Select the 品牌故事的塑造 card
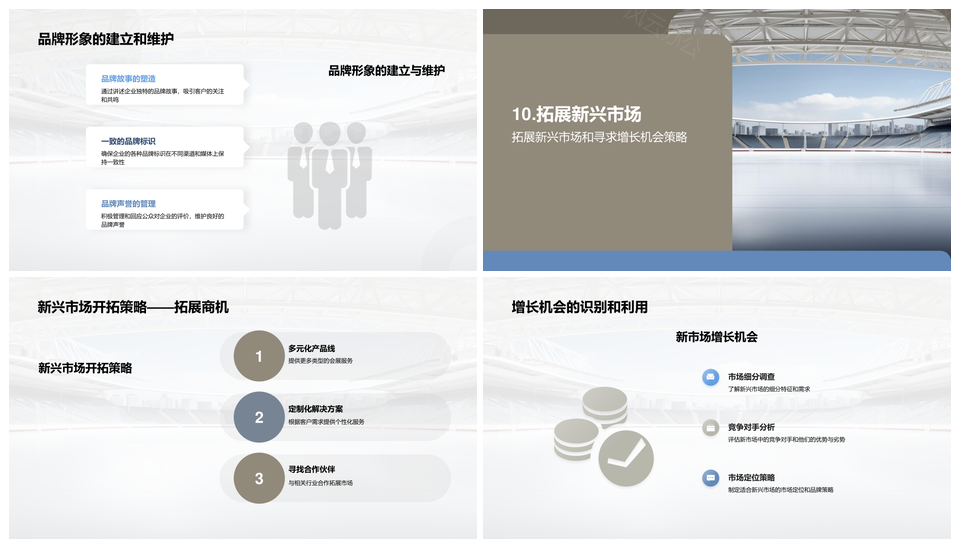Viewport: 960px width, 548px height. pyautogui.click(x=165, y=88)
